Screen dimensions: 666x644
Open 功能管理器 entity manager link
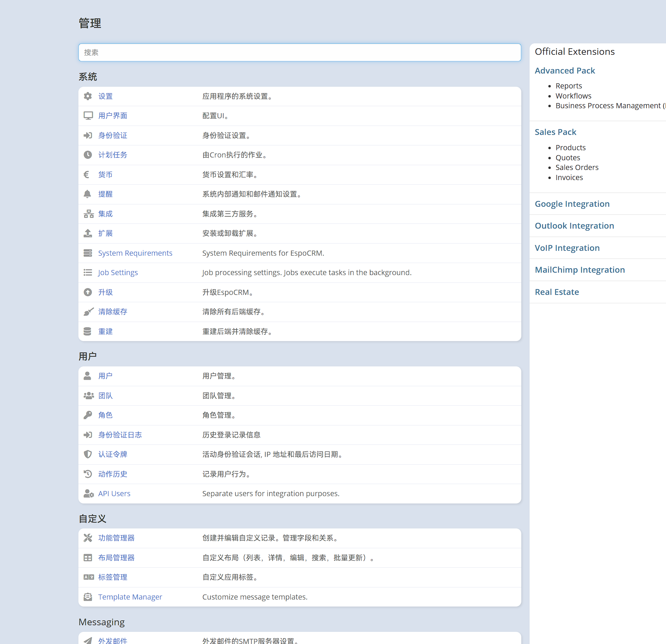coord(116,538)
